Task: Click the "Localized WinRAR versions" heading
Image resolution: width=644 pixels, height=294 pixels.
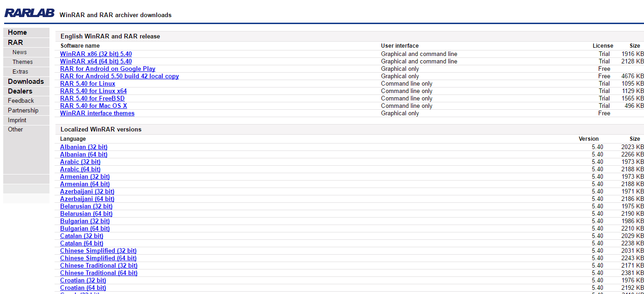Action: 101,129
